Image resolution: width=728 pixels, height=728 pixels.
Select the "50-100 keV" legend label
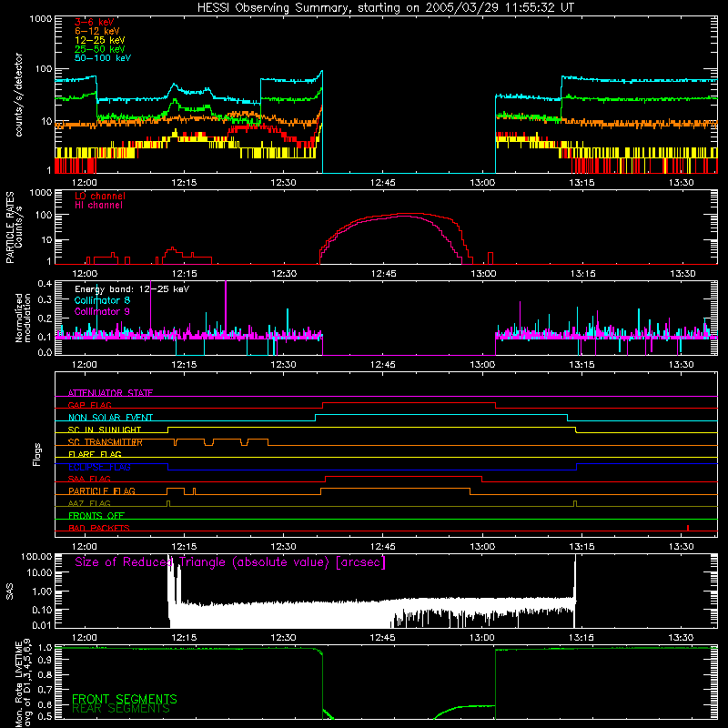102,58
